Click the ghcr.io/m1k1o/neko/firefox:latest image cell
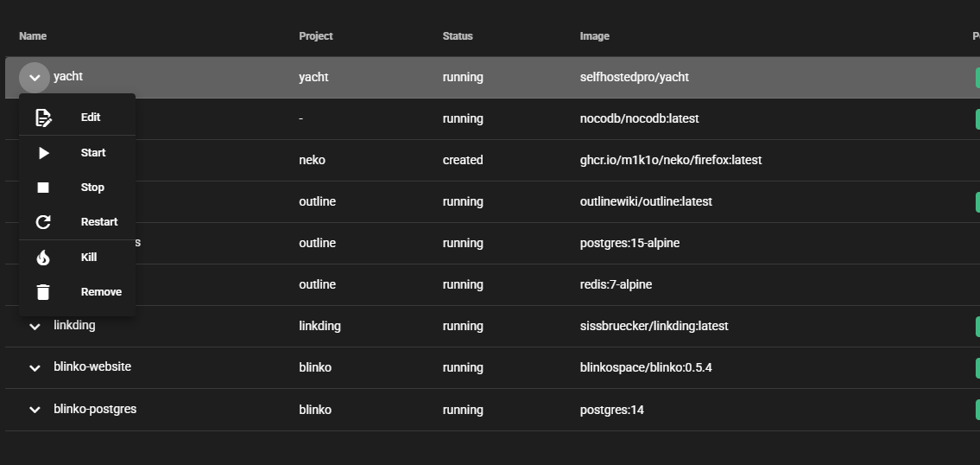The width and height of the screenshot is (980, 465). click(x=671, y=160)
